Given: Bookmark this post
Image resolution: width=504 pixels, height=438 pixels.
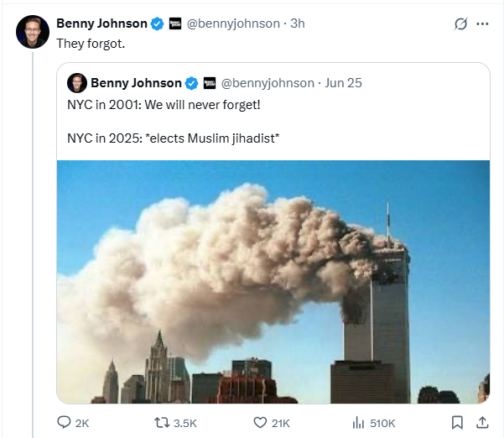Looking at the screenshot, I should click(457, 423).
